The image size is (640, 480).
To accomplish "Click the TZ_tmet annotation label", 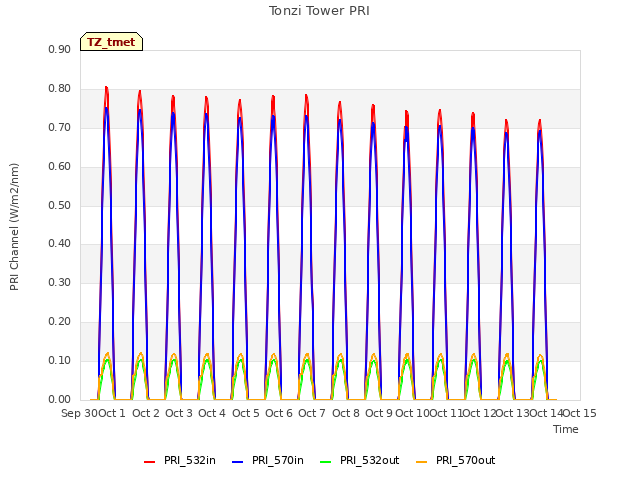I will 111,42.
